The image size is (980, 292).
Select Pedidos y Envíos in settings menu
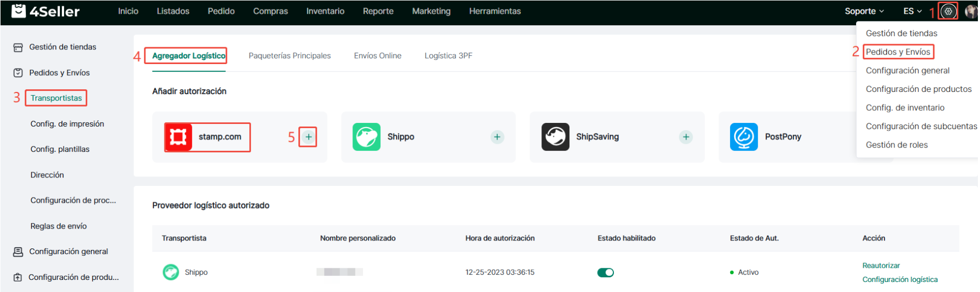coord(898,52)
